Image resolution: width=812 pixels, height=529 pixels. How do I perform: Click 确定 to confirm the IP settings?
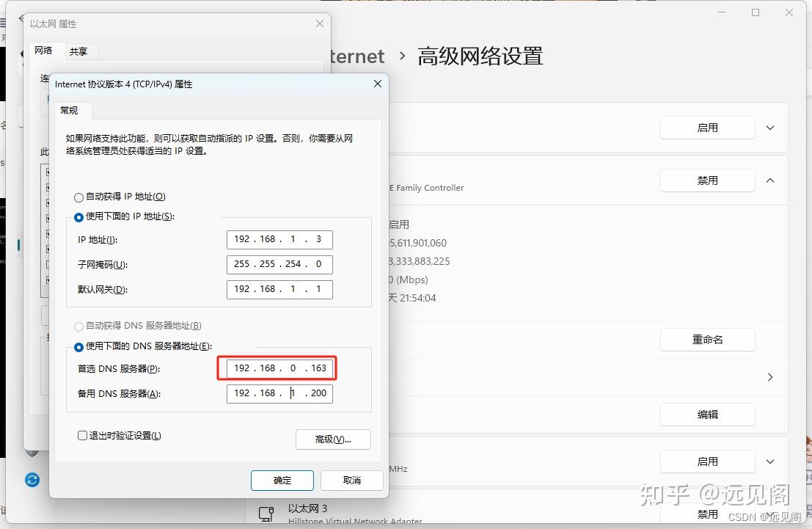coord(282,481)
